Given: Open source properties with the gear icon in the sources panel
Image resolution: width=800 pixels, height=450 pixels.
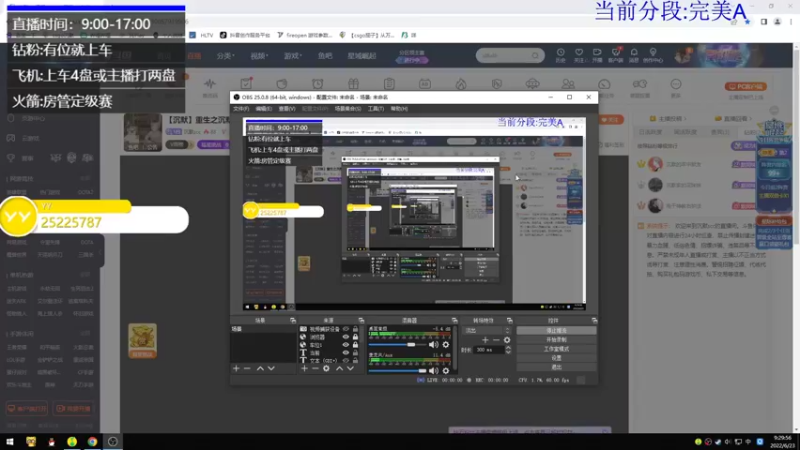Looking at the screenshot, I should (x=326, y=368).
